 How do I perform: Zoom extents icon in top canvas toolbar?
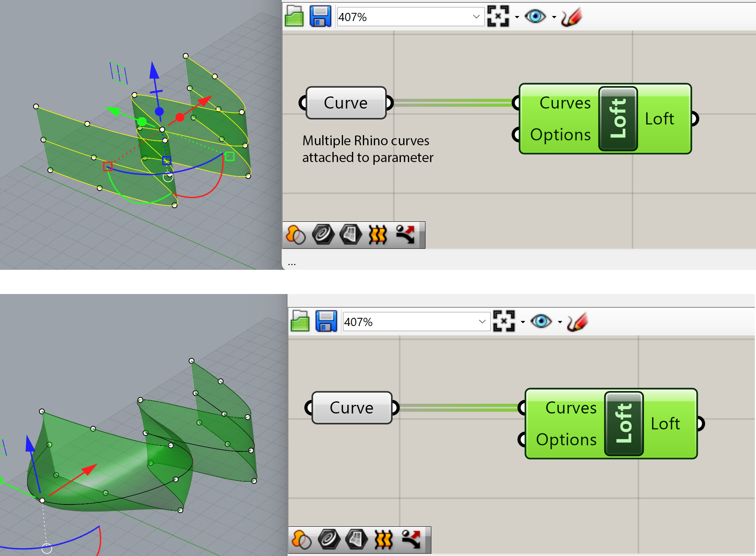pyautogui.click(x=498, y=16)
